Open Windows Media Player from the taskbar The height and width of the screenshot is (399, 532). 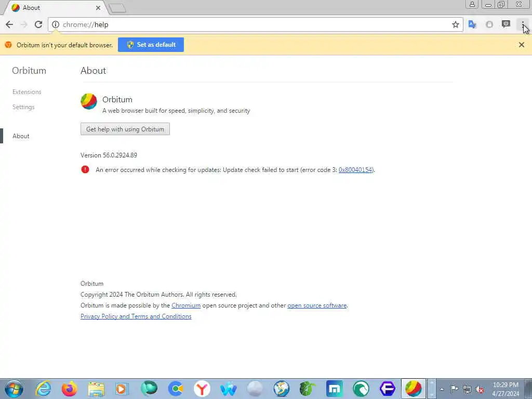(122, 389)
